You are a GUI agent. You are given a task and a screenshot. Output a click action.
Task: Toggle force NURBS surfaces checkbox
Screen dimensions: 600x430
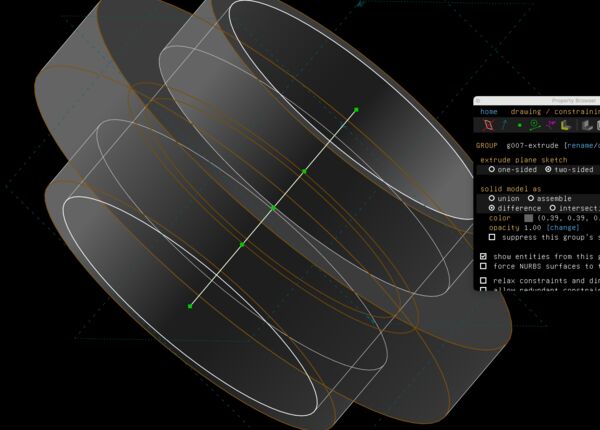[483, 266]
